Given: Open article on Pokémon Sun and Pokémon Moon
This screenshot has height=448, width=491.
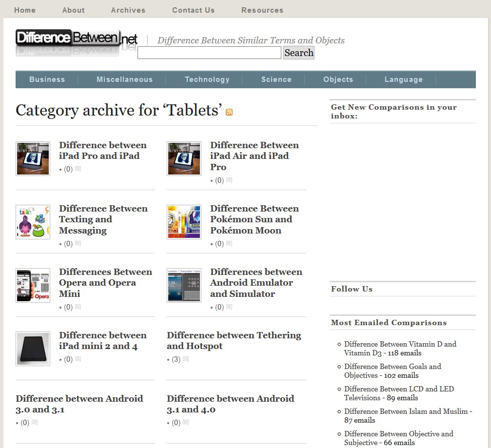Looking at the screenshot, I should click(x=254, y=219).
